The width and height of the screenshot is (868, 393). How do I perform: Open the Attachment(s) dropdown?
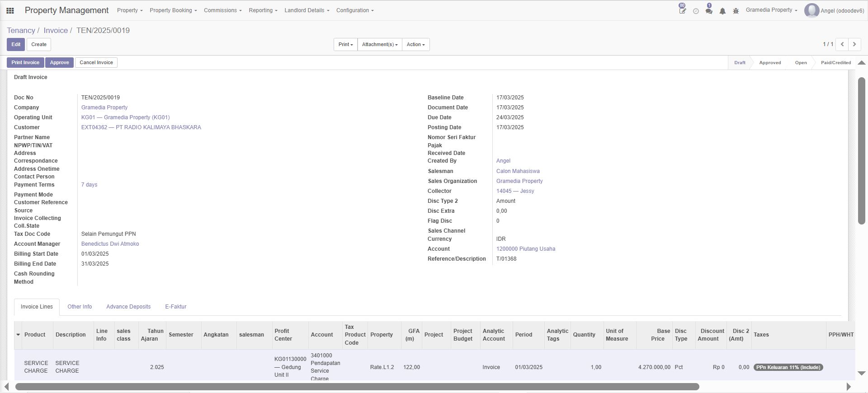(380, 44)
